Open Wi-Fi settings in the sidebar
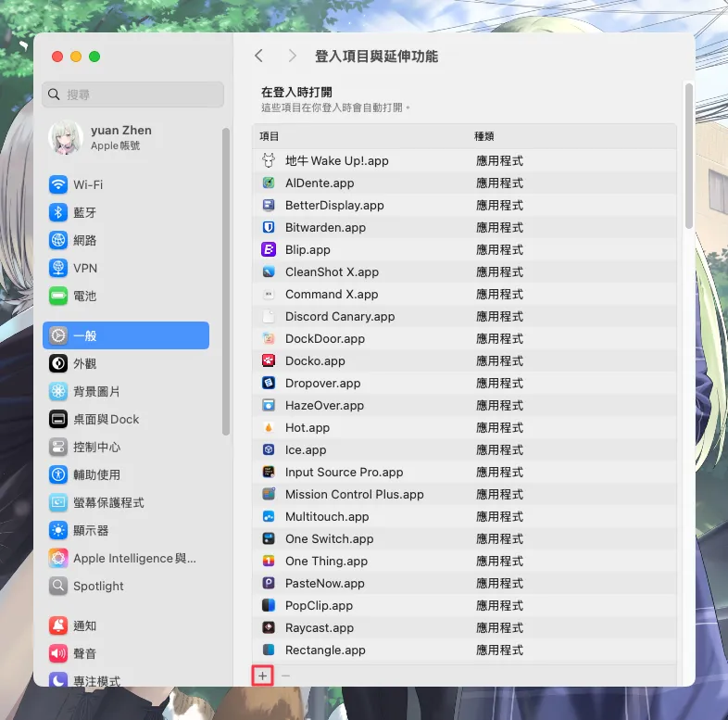This screenshot has height=720, width=728. point(87,184)
